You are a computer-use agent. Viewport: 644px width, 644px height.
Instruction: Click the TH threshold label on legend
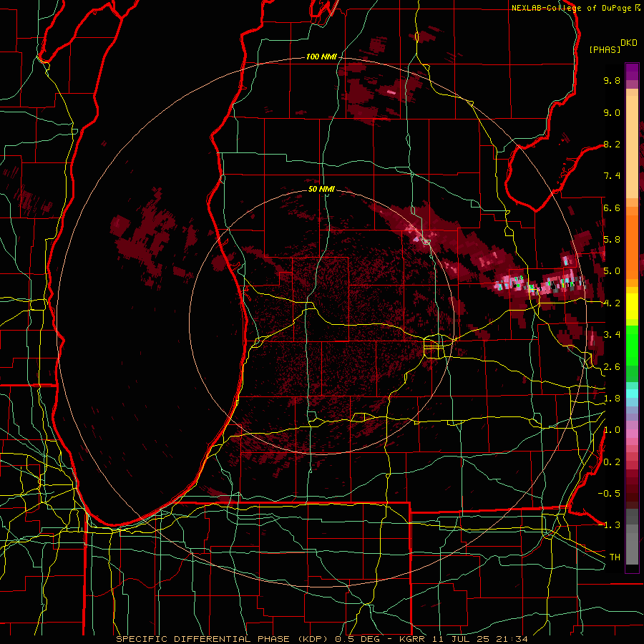[615, 557]
